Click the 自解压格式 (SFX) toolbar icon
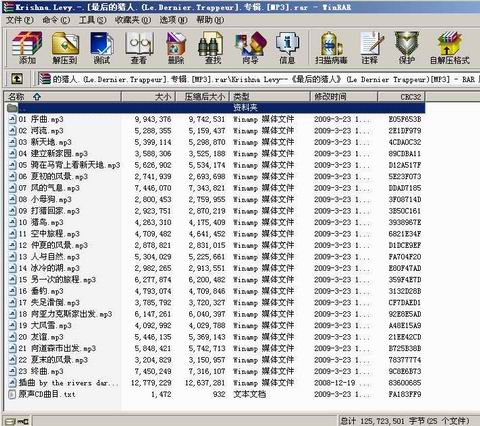 pyautogui.click(x=449, y=47)
